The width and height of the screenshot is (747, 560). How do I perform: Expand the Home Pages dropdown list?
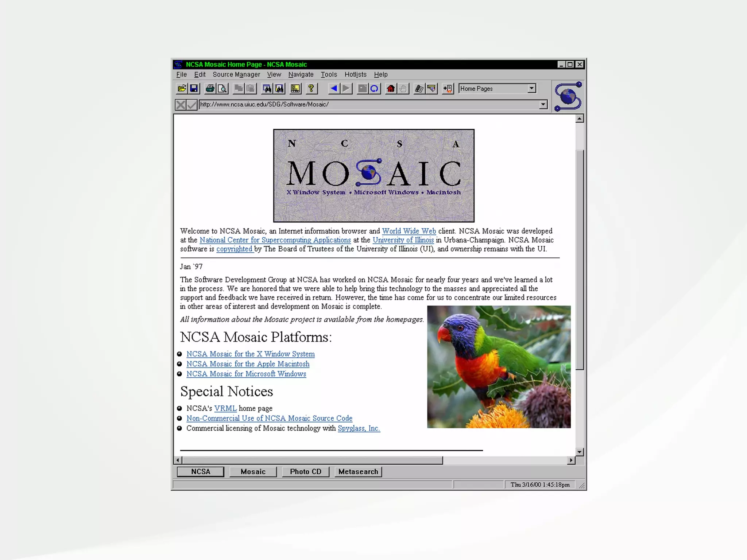(x=532, y=88)
